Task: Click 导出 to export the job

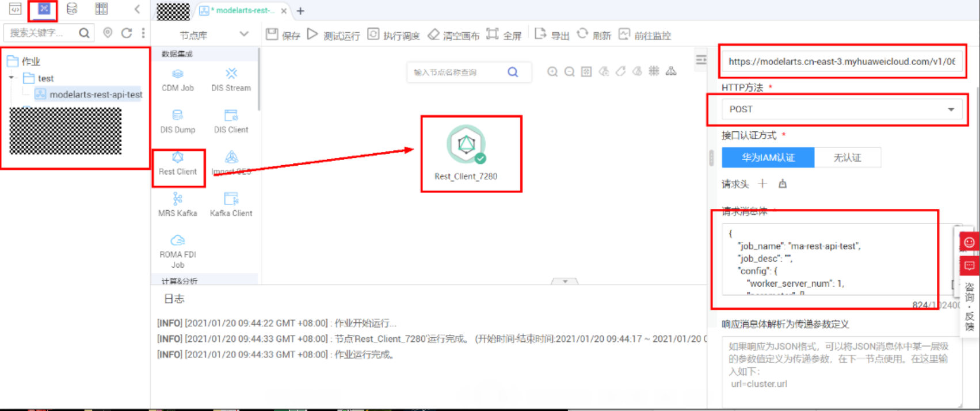Action: 552,35
